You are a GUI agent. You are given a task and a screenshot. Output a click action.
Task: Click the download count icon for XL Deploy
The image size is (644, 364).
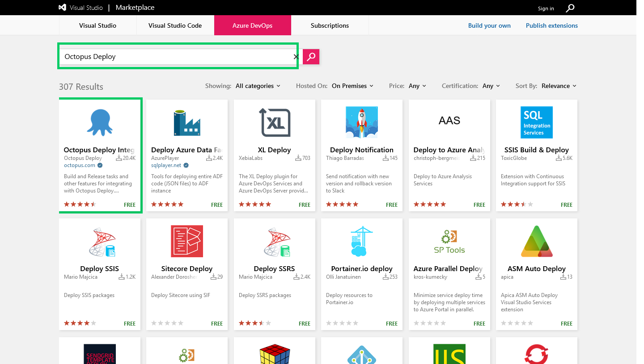point(298,158)
